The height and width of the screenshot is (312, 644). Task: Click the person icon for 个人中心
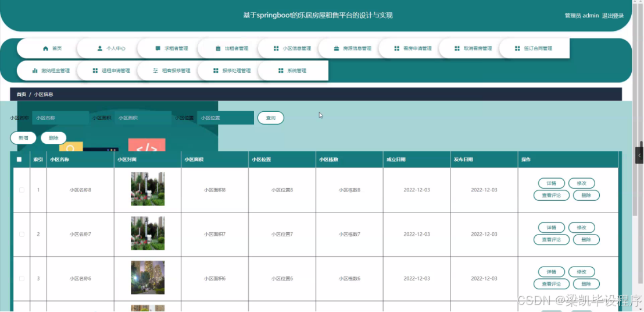[100, 48]
